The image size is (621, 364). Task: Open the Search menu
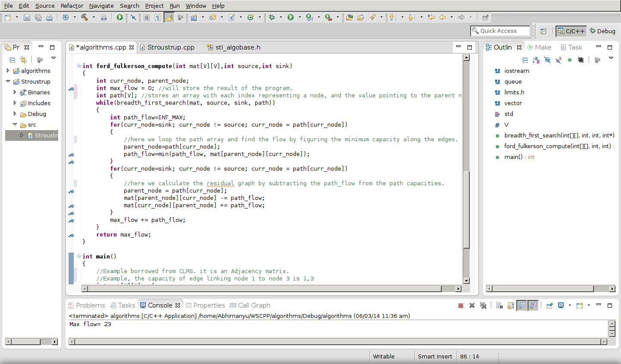(129, 6)
